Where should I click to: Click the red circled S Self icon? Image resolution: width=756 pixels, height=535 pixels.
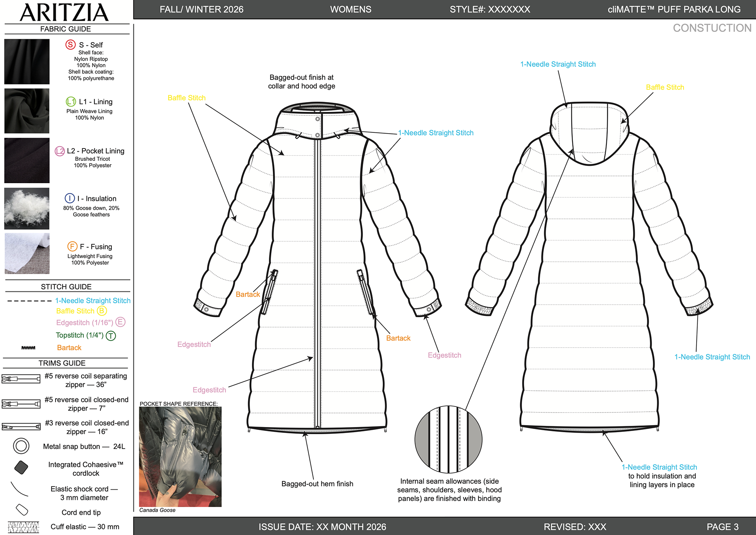coord(70,45)
